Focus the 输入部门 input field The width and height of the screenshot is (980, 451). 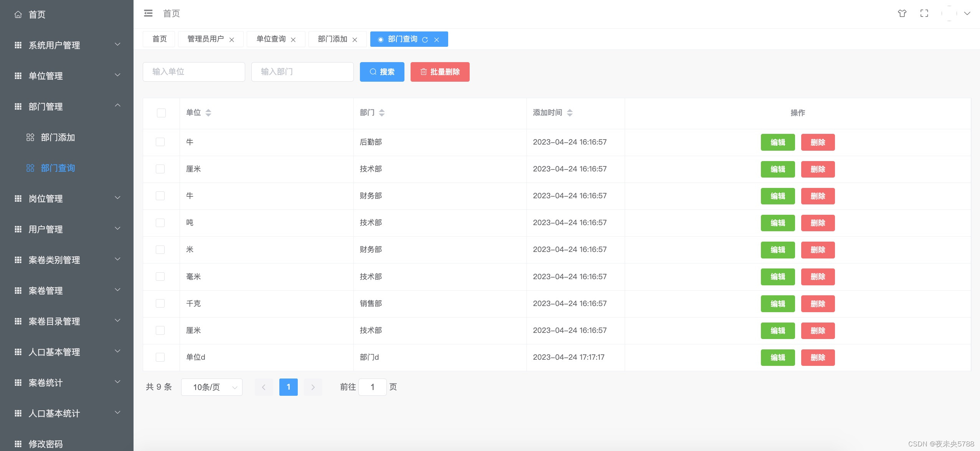tap(302, 72)
